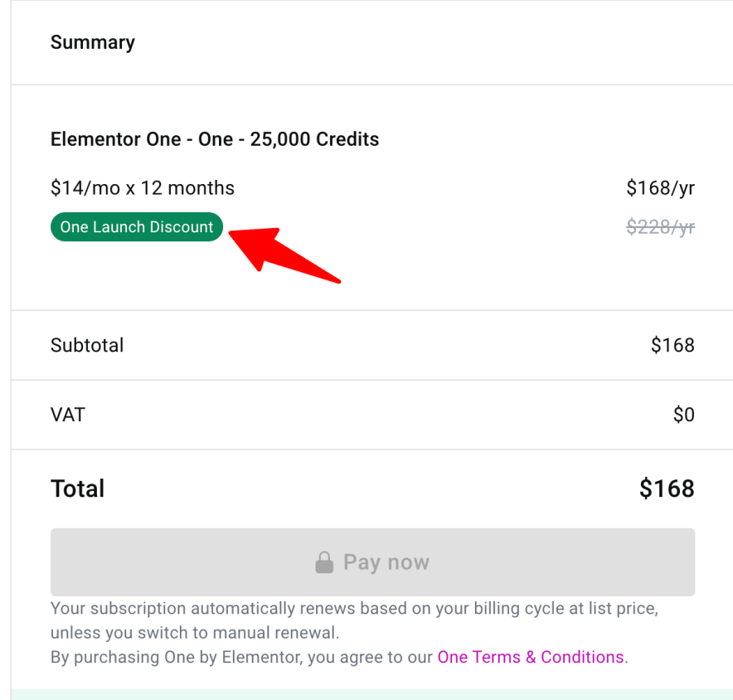Viewport: 733px width, 700px height.
Task: Click the Elementor One product title
Action: (x=215, y=139)
